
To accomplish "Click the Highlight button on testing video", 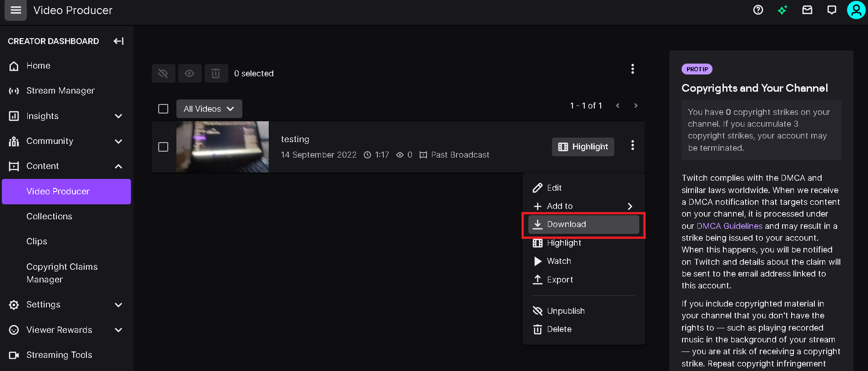I will 583,147.
